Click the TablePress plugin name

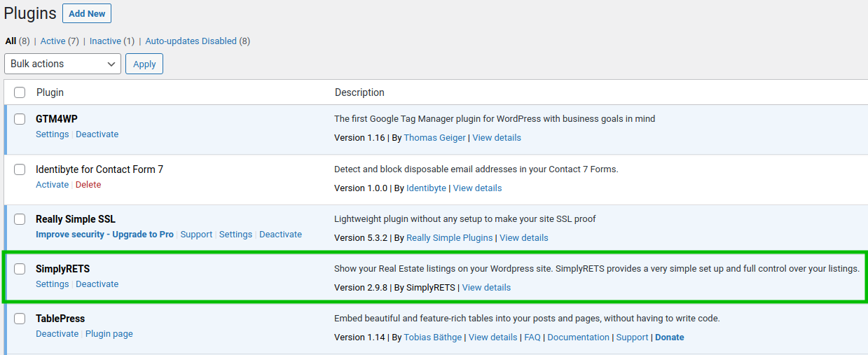[x=60, y=319]
